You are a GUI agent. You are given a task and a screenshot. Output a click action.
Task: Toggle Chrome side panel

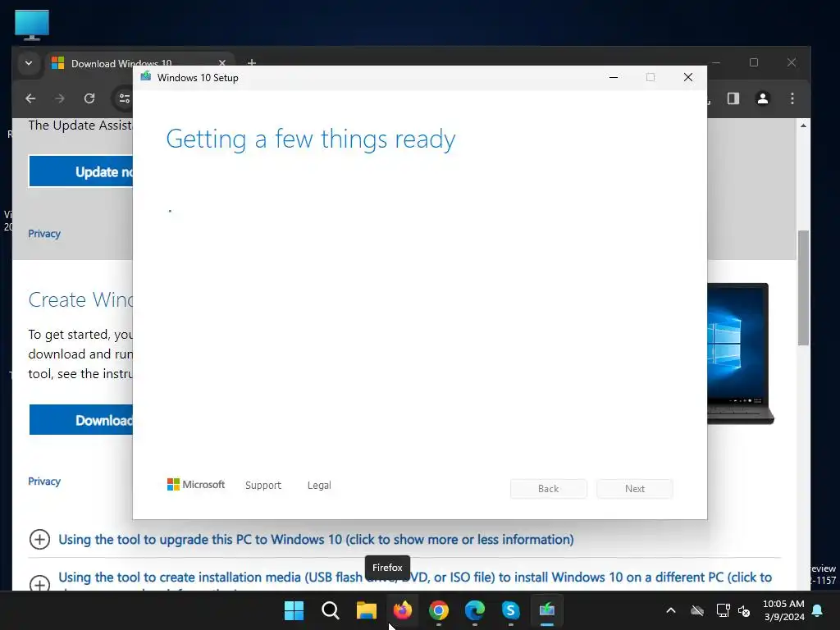click(x=733, y=98)
